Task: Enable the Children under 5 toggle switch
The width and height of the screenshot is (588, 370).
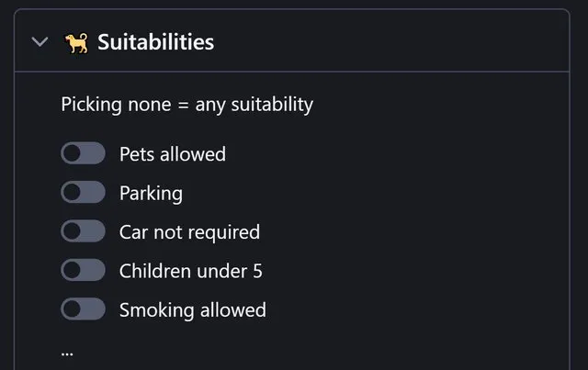Action: click(x=83, y=270)
